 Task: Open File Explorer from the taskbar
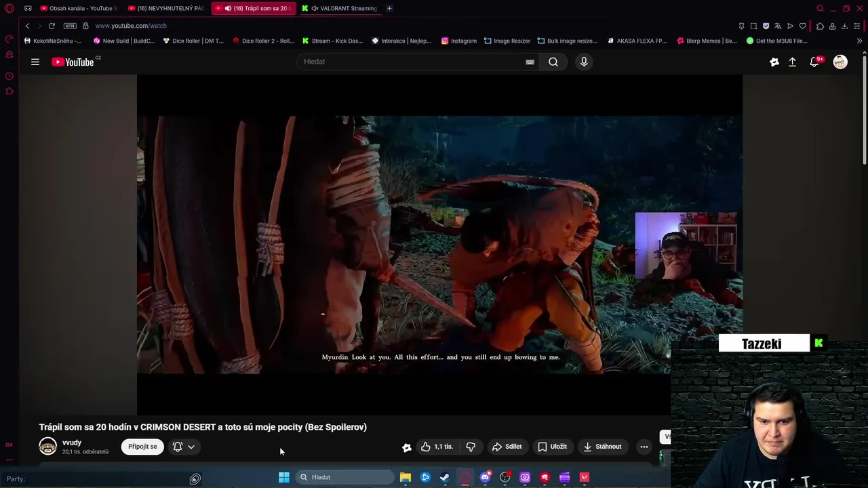(406, 477)
